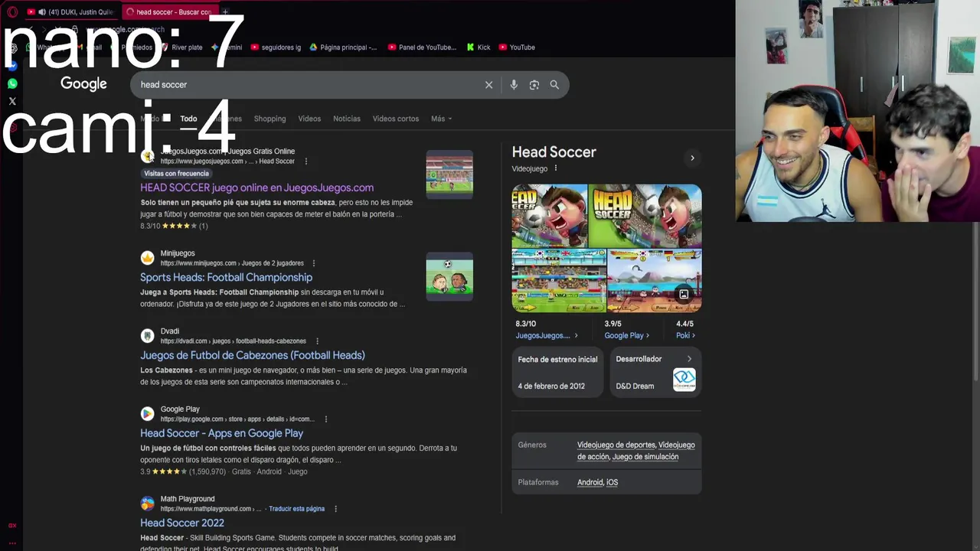Viewport: 980px width, 551px height.
Task: Click Visitas con frecuencia label
Action: 176,174
